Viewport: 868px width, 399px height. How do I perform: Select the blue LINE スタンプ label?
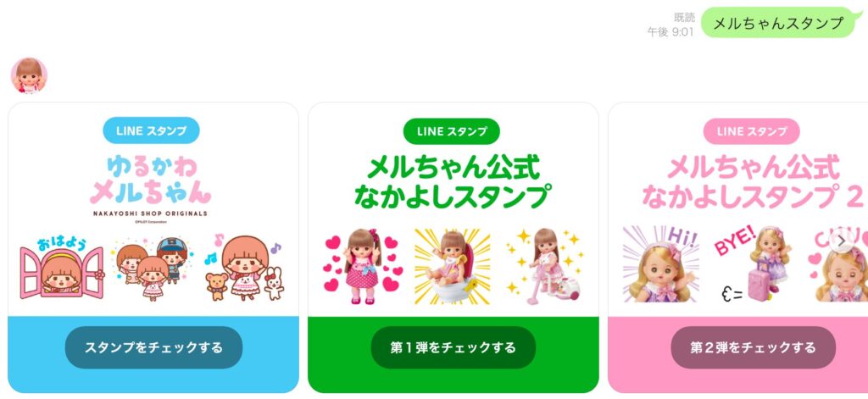tap(151, 131)
